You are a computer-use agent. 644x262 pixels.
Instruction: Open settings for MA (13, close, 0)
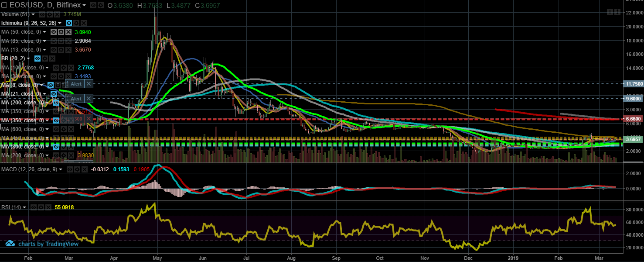(61, 50)
